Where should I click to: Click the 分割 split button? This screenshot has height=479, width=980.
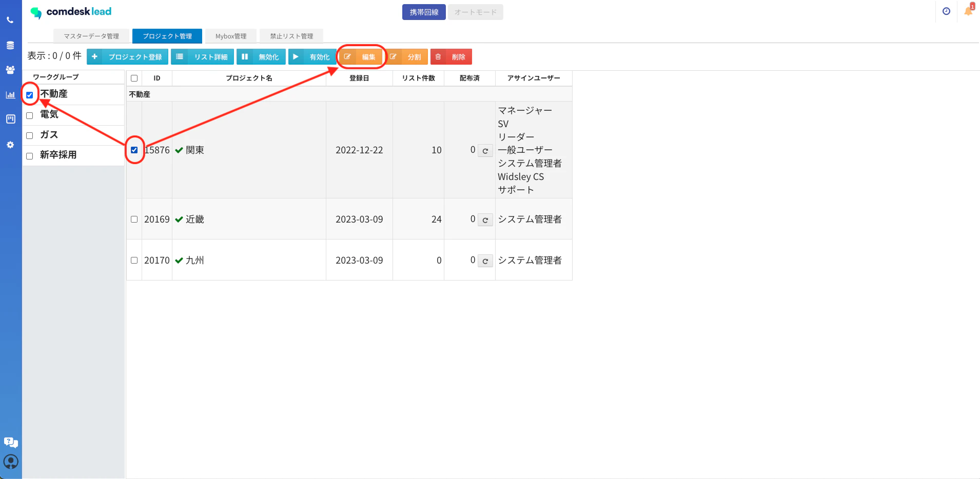coord(406,56)
